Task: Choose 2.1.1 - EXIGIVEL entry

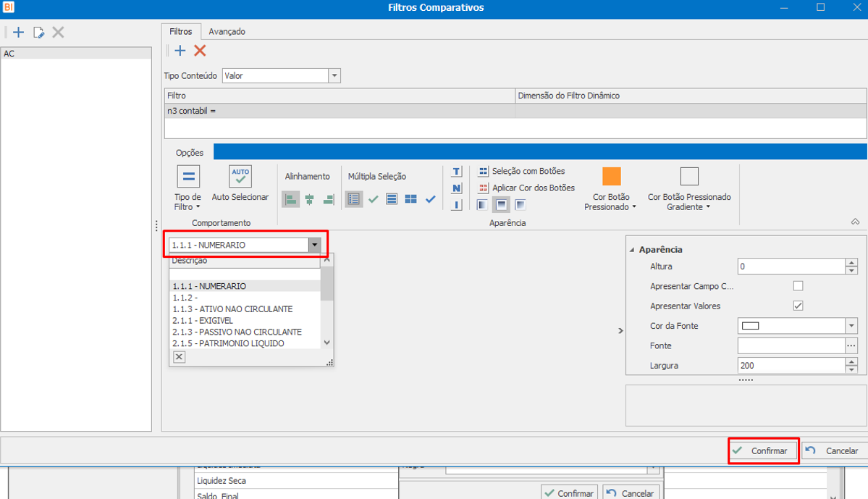Action: (x=245, y=321)
